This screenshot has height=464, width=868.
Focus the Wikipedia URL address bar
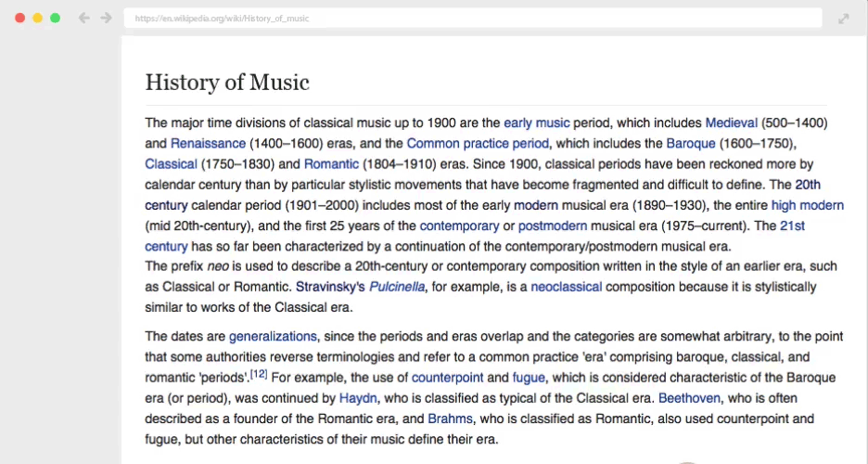point(473,19)
